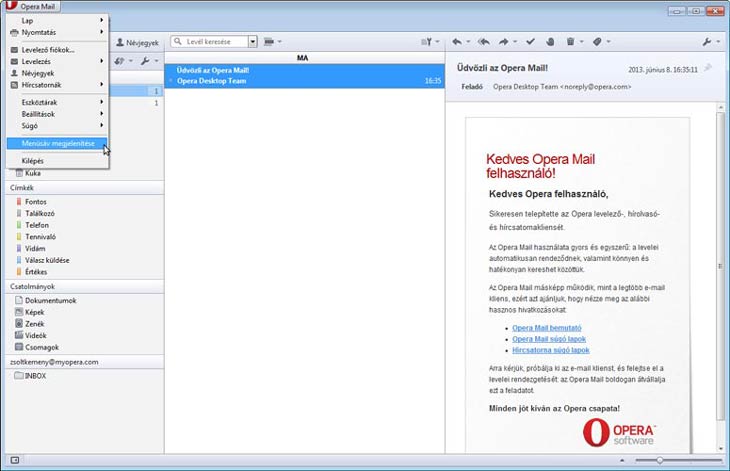Click the spam hand icon
Screen dimensions: 730x471
click(551, 42)
